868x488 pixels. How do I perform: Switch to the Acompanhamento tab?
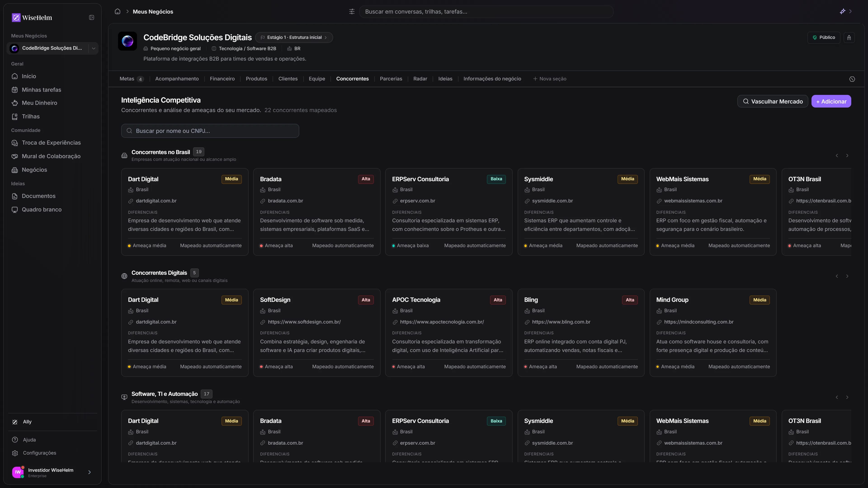177,79
